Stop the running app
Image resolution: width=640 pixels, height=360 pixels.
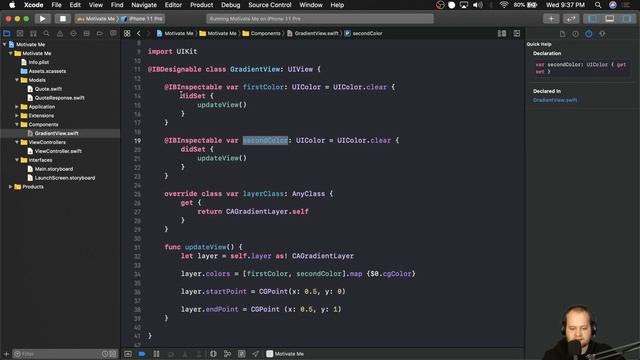coord(62,19)
